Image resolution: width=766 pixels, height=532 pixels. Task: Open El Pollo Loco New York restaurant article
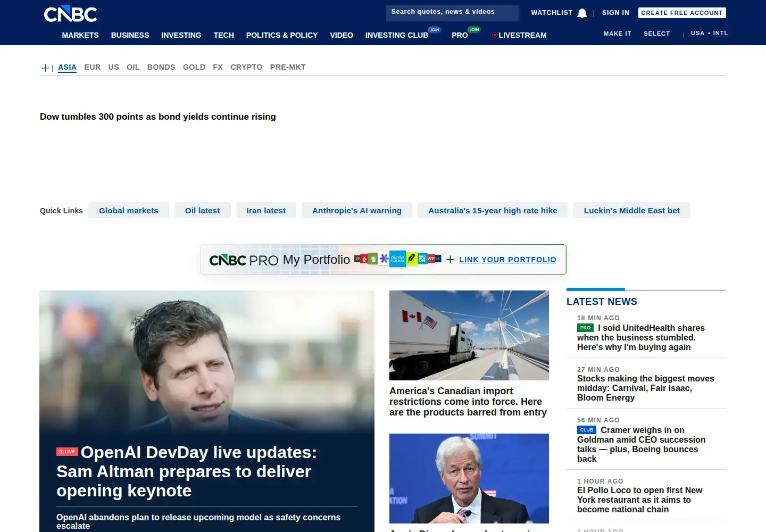[640, 500]
